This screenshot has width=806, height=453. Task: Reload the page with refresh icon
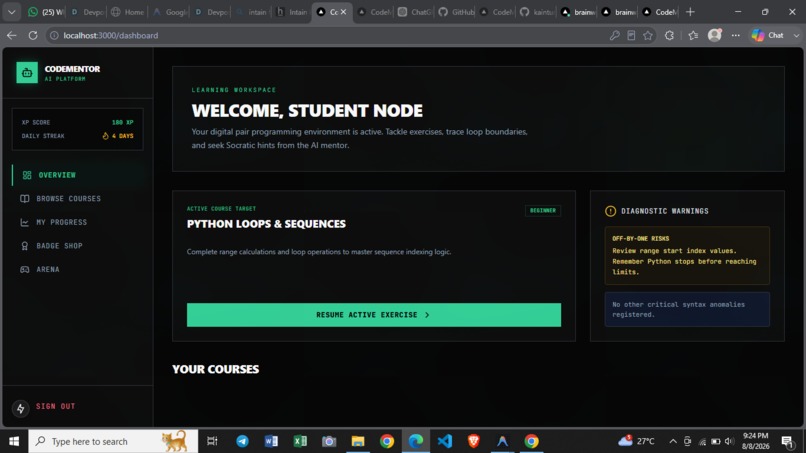coord(33,35)
